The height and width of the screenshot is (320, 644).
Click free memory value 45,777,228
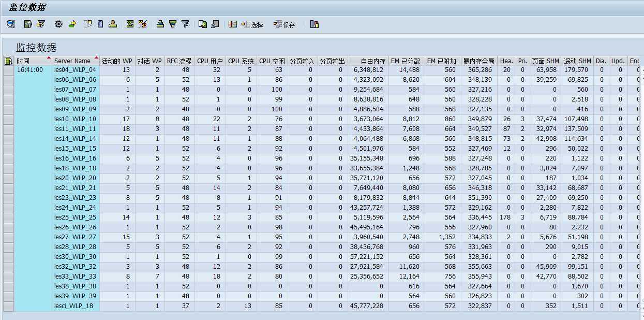pyautogui.click(x=367, y=306)
